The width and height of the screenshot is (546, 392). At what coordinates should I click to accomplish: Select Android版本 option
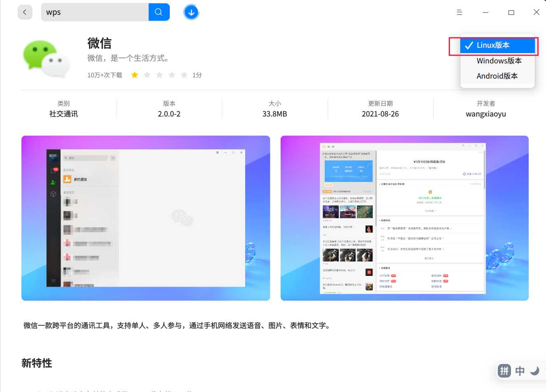(497, 76)
